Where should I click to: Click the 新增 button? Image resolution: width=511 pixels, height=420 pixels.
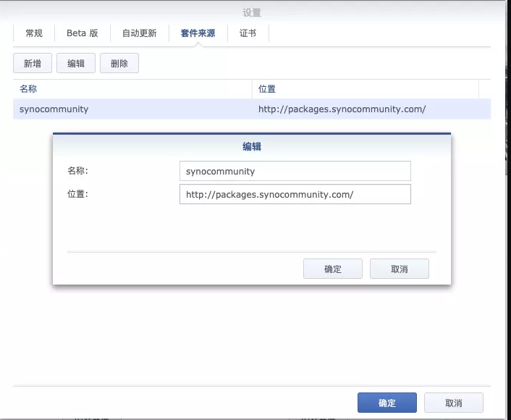pos(33,63)
